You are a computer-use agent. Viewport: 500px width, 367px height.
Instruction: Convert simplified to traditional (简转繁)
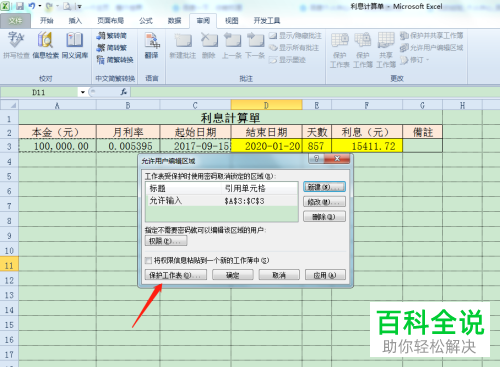coord(112,48)
